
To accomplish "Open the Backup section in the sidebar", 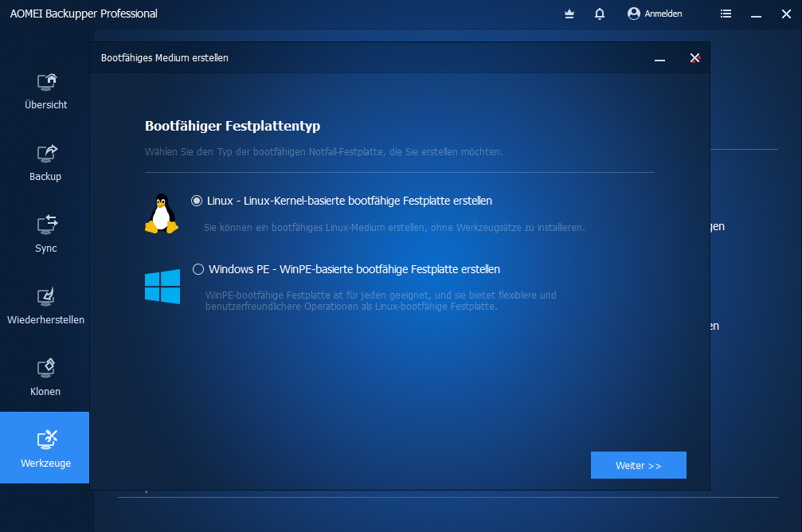I will 45,164.
